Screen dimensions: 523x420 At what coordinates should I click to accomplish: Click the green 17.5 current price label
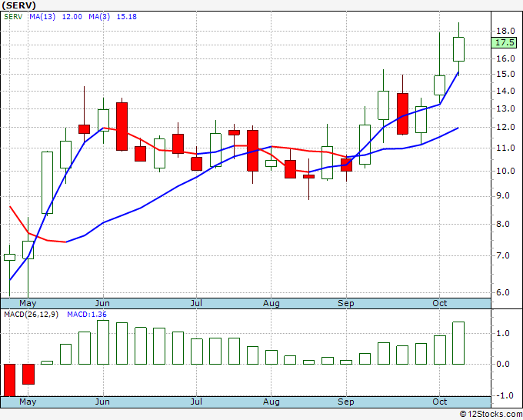point(504,43)
